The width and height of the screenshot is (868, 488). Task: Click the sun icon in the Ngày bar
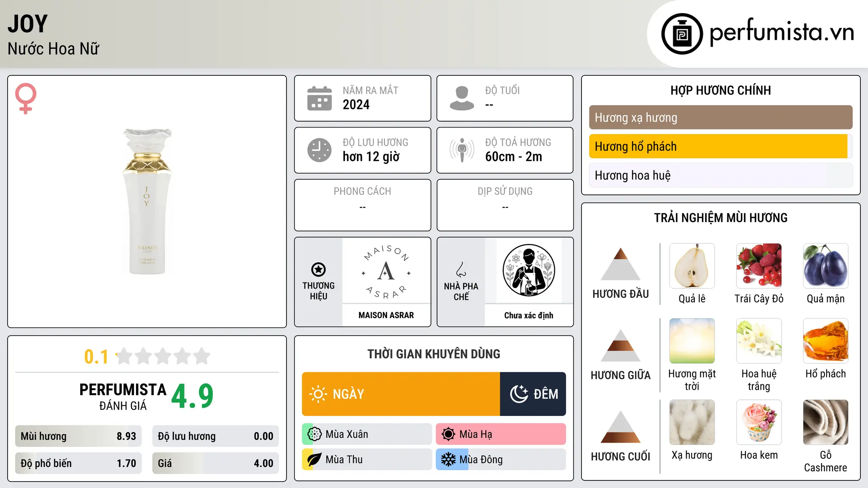pyautogui.click(x=318, y=394)
